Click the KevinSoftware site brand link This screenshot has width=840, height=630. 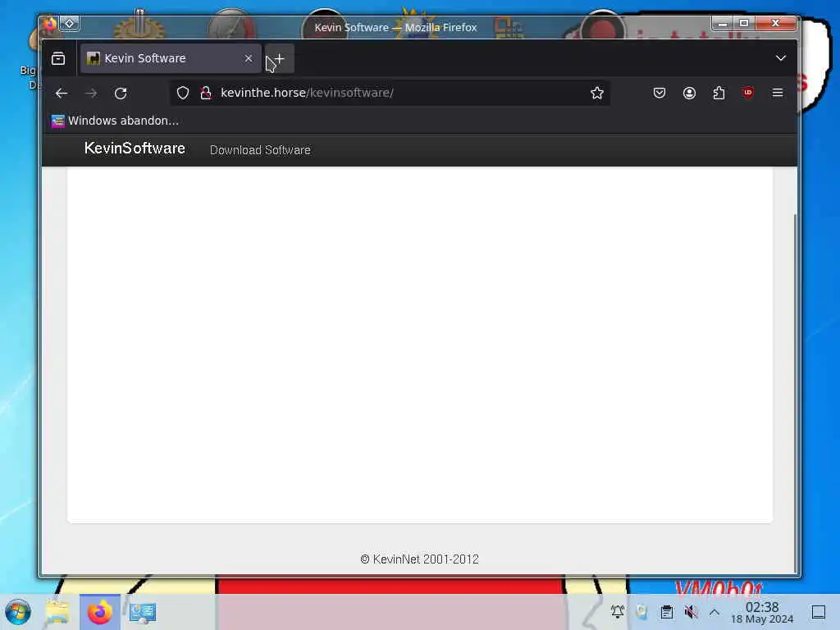pyautogui.click(x=135, y=148)
